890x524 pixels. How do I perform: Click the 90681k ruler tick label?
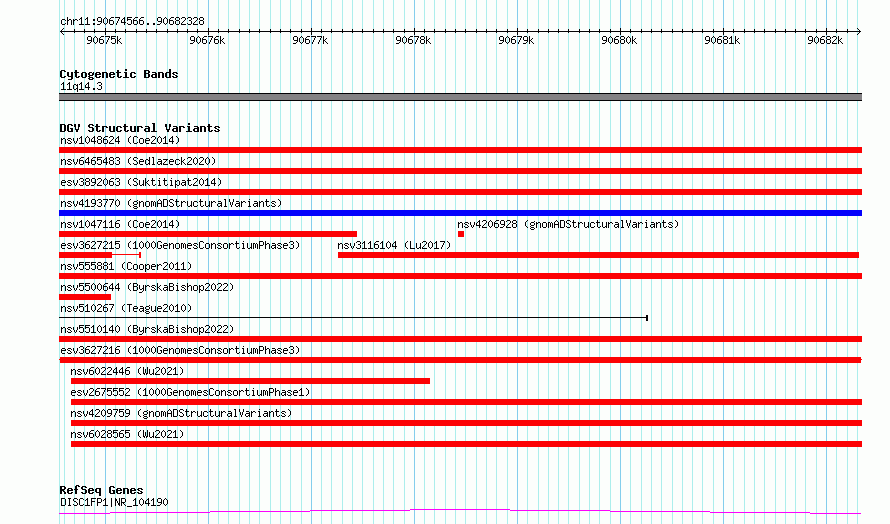point(722,40)
